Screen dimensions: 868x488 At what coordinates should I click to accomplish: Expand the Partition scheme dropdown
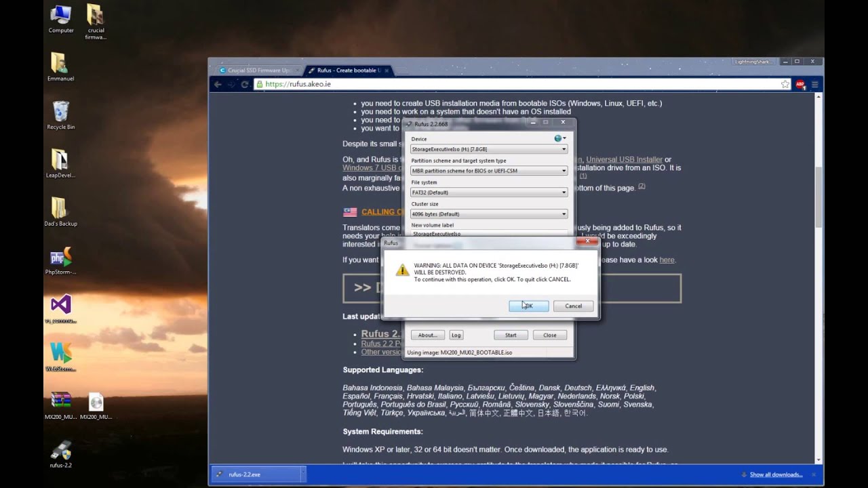pos(489,171)
